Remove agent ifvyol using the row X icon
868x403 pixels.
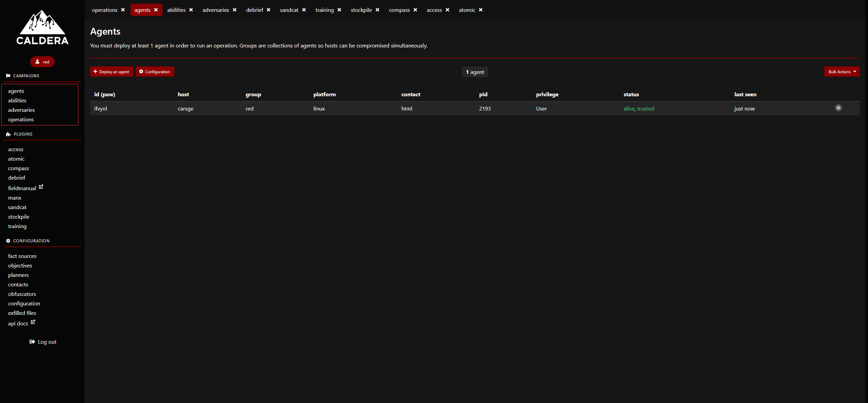pos(839,108)
